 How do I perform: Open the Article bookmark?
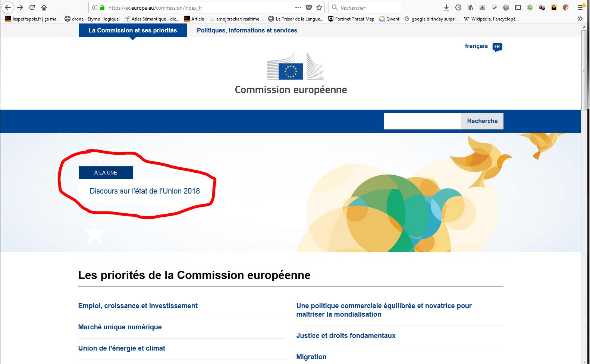pos(194,19)
